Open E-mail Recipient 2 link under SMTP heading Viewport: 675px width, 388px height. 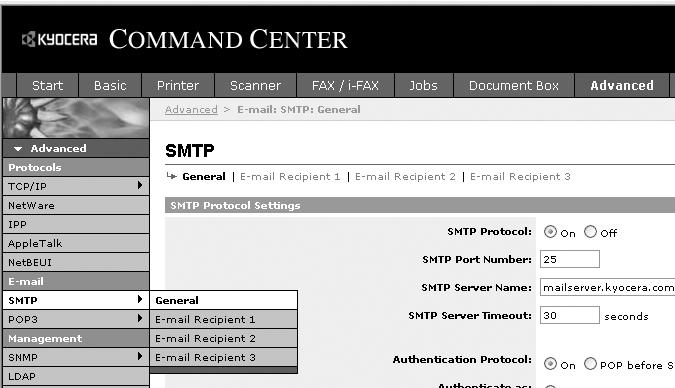pyautogui.click(x=405, y=177)
